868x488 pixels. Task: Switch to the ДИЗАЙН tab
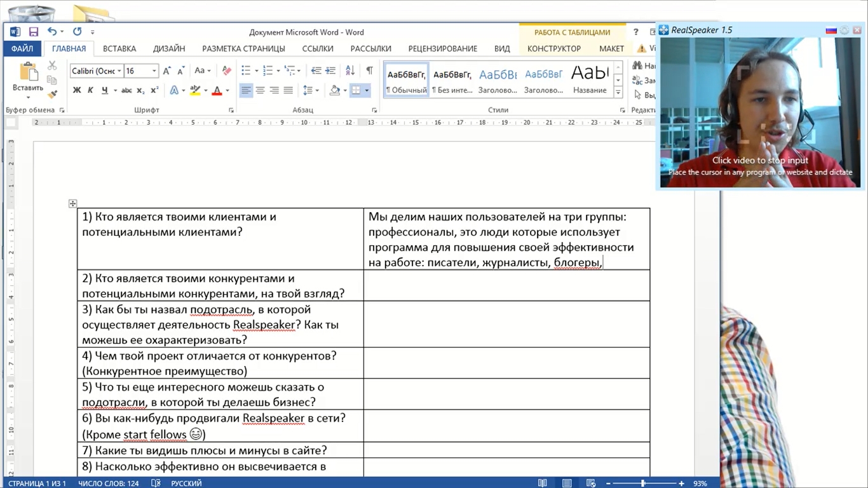pyautogui.click(x=169, y=48)
